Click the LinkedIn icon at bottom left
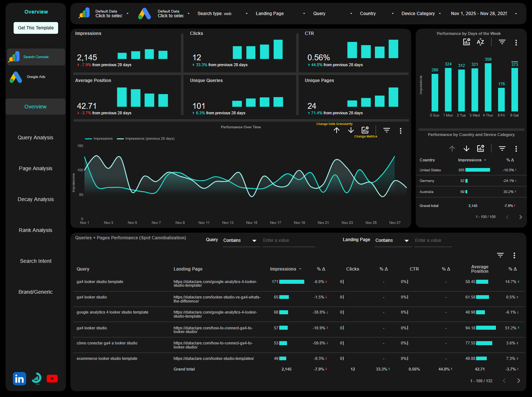The height and width of the screenshot is (397, 532). pos(19,379)
